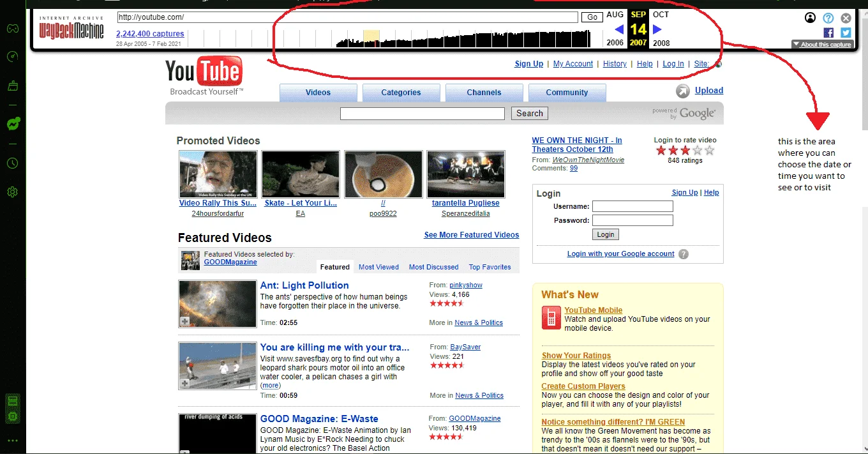Close the Wayback toolbar with the X icon
The image size is (868, 454).
[x=846, y=18]
